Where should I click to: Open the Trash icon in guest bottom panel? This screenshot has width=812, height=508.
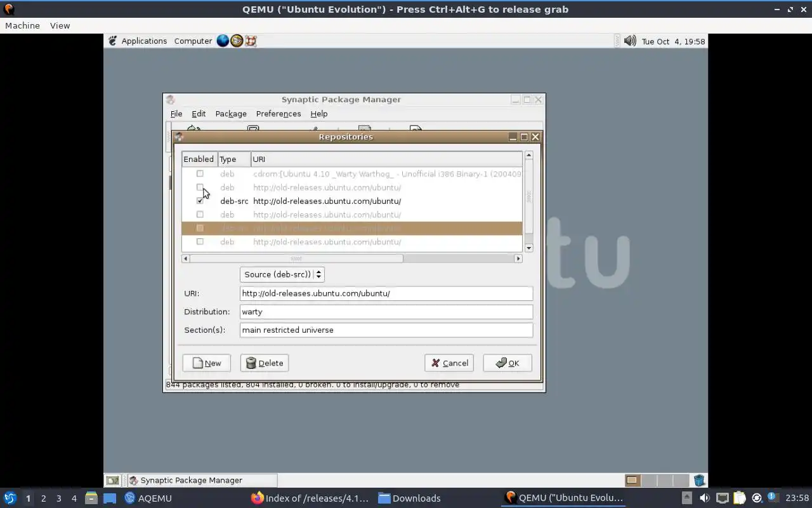pos(699,480)
